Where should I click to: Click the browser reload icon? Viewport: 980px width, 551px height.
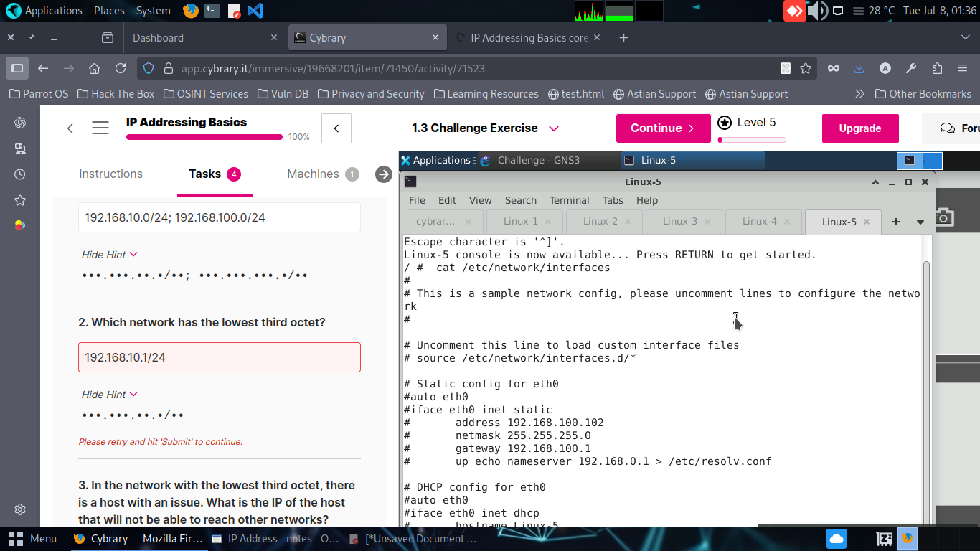(121, 68)
